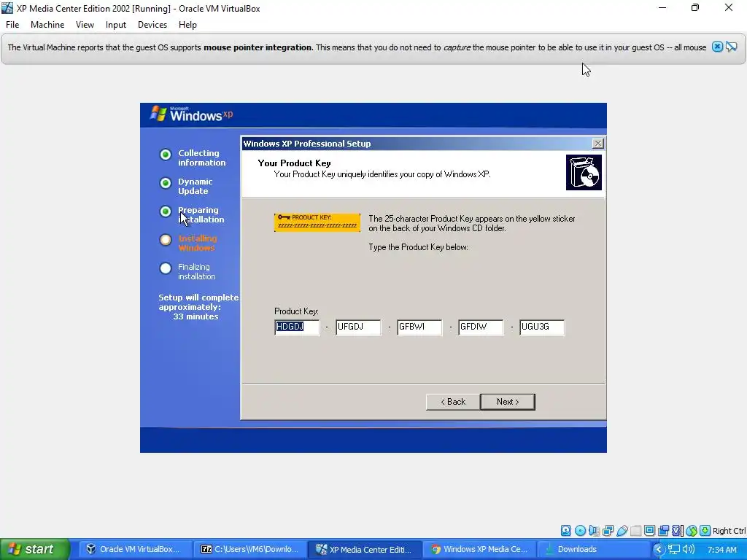Screen dimensions: 747x560
Task: Click the recording icon in VirtualBox status bar
Action: (663, 531)
